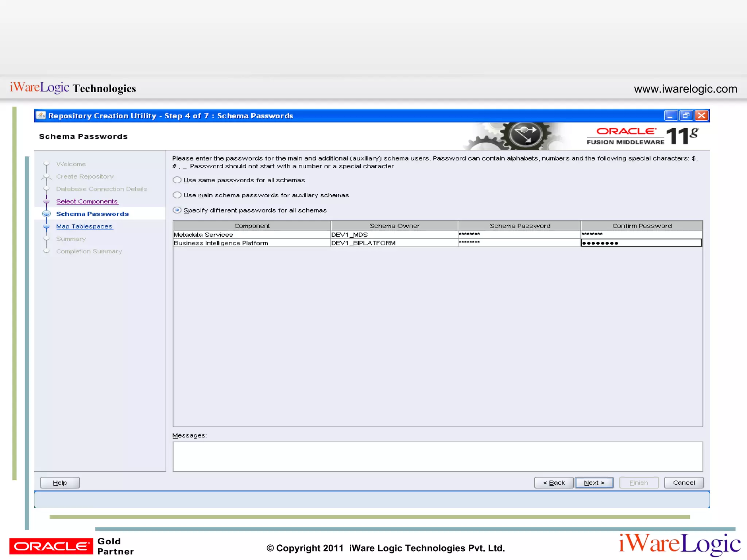Click the Schema Owner column header
Image resolution: width=747 pixels, height=560 pixels.
pos(394,226)
